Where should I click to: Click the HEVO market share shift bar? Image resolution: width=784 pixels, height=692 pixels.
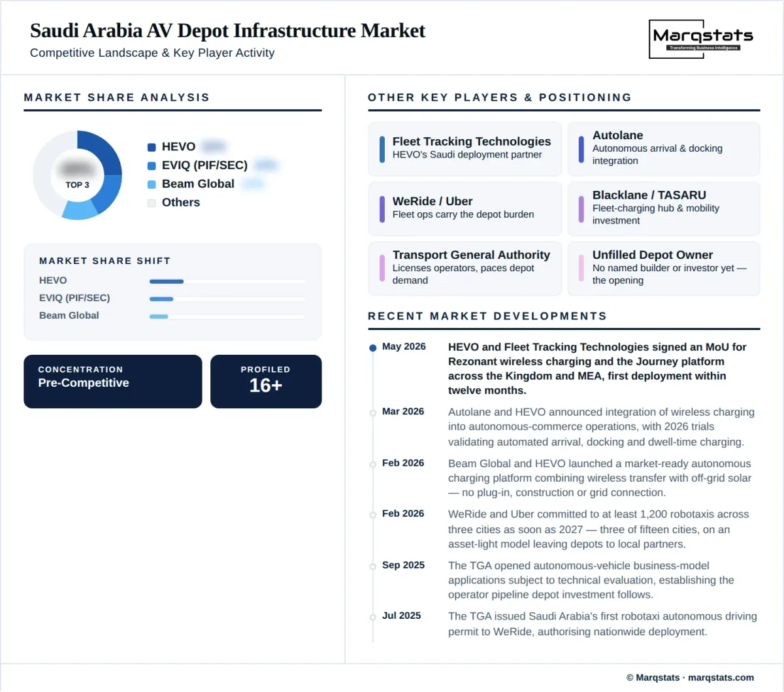point(227,282)
